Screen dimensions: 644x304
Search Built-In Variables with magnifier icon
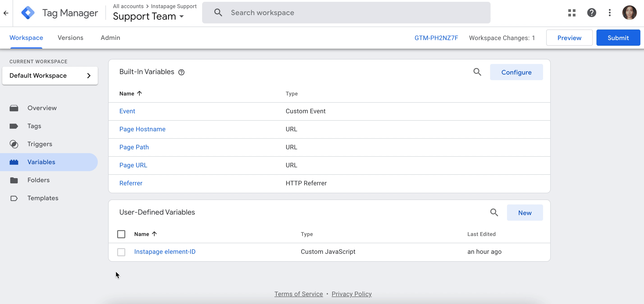[477, 72]
